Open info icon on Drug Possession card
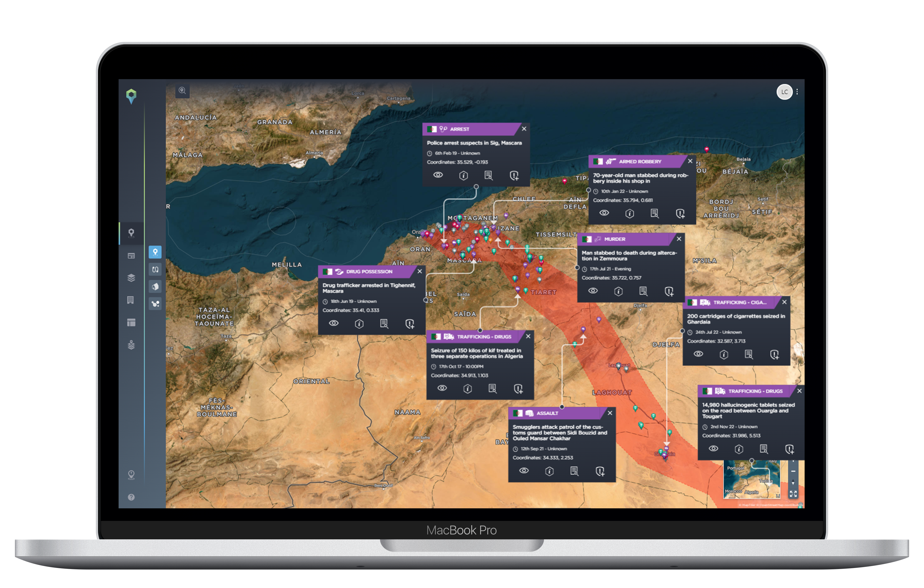 [x=359, y=324]
